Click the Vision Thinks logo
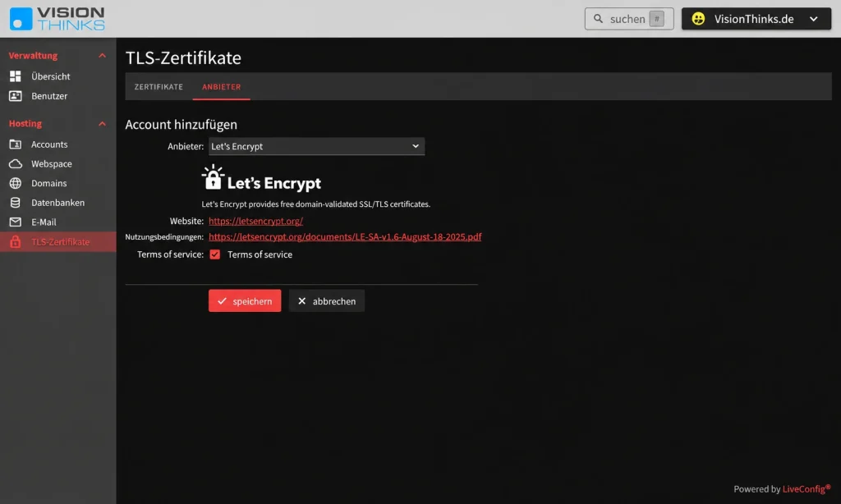 [57, 19]
